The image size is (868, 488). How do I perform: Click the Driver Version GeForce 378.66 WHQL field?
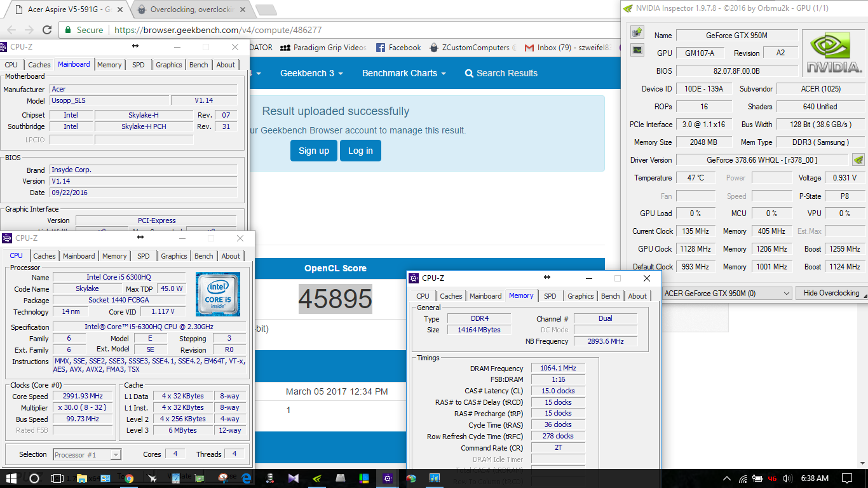[762, 160]
